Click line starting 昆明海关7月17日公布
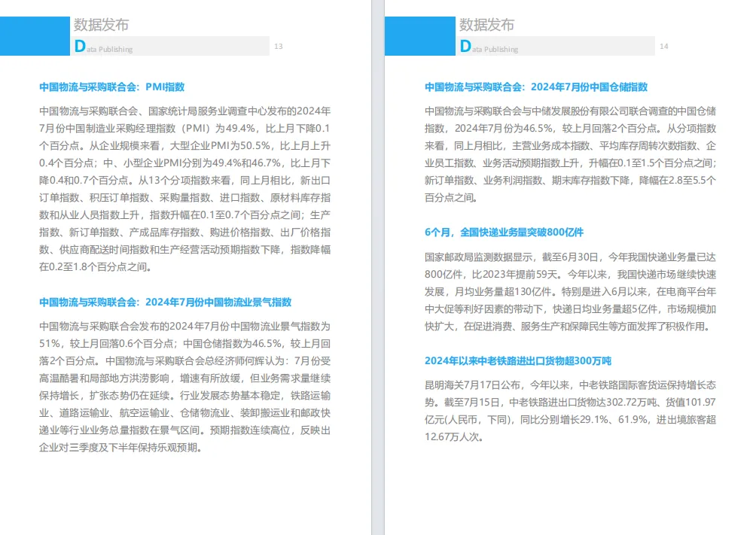The image size is (756, 535). click(570, 385)
